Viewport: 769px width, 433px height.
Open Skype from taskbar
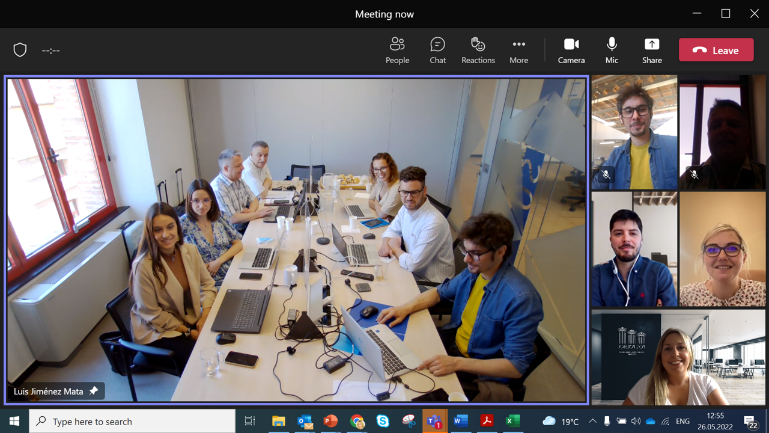383,421
